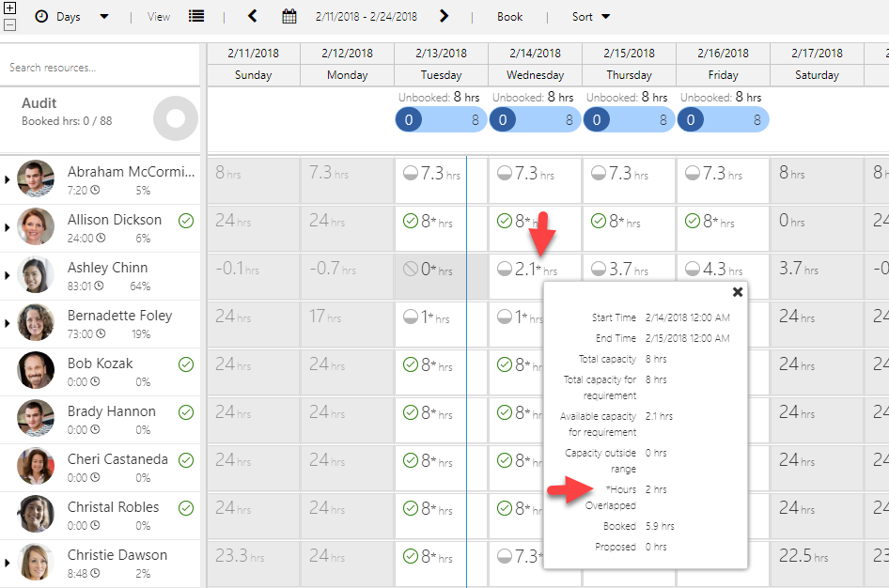Go to previous date range arrow

252,17
